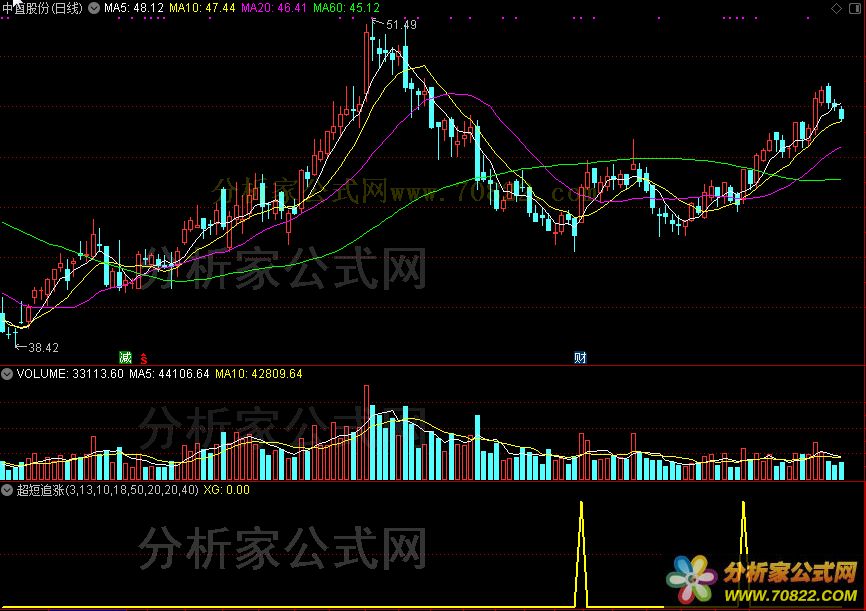Click the 38.42 low price label
Screen dimensions: 866x611
point(43,347)
